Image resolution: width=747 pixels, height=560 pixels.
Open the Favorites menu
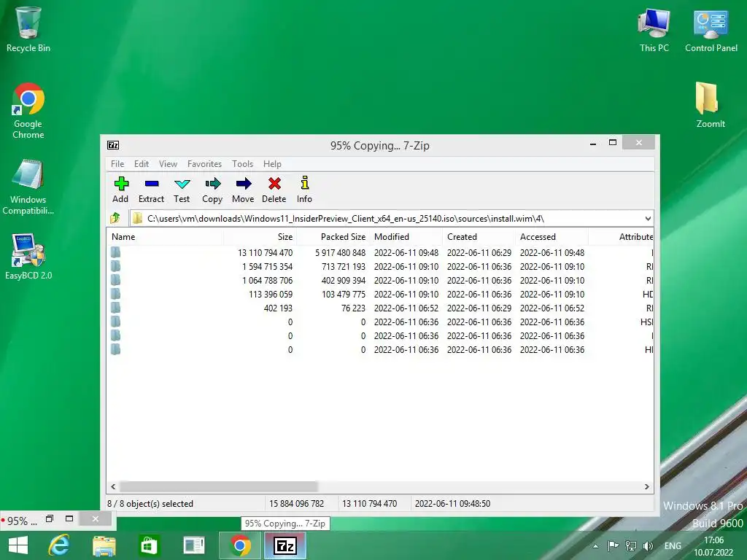click(204, 164)
